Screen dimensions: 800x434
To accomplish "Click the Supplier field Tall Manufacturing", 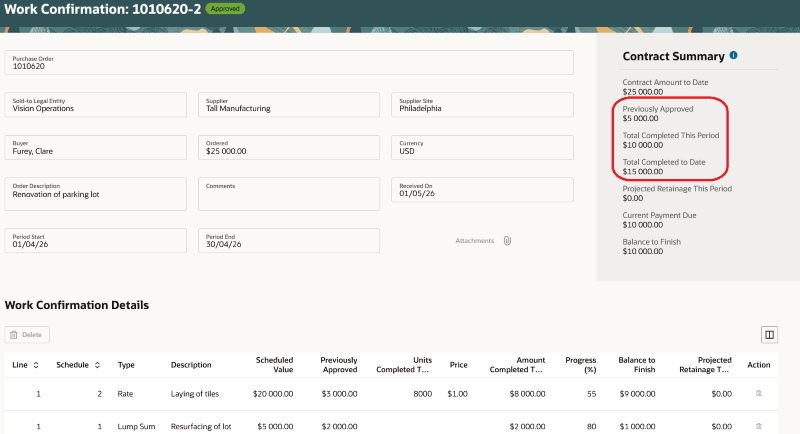I will 289,105.
